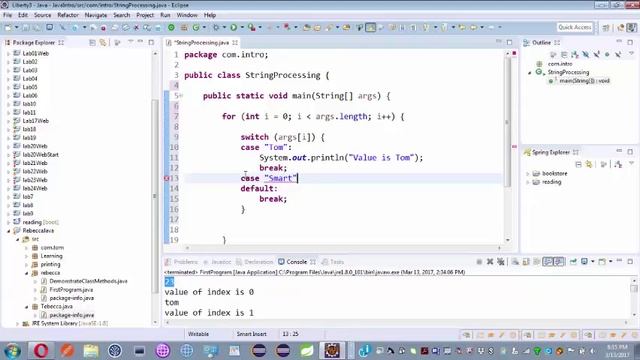This screenshot has height=360, width=640.
Task: Select FirstProgram.java in Package Explorer
Action: coord(71,290)
